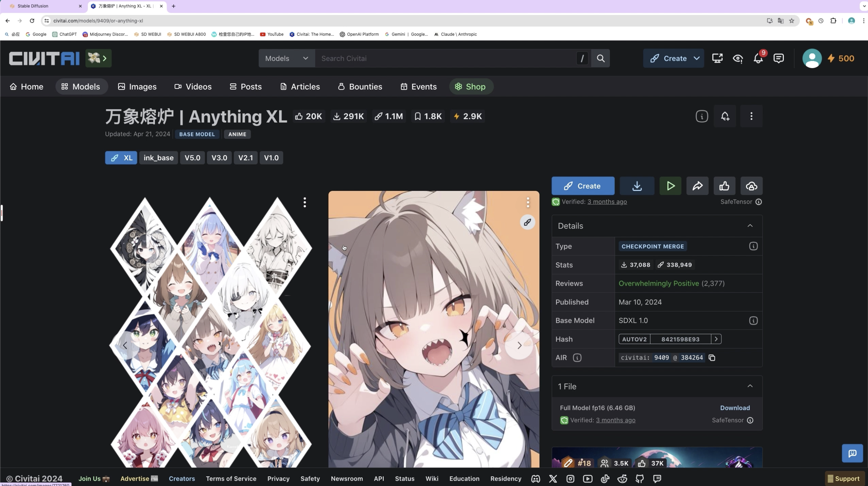Open the Shop nav tab
The height and width of the screenshot is (486, 868).
[471, 86]
